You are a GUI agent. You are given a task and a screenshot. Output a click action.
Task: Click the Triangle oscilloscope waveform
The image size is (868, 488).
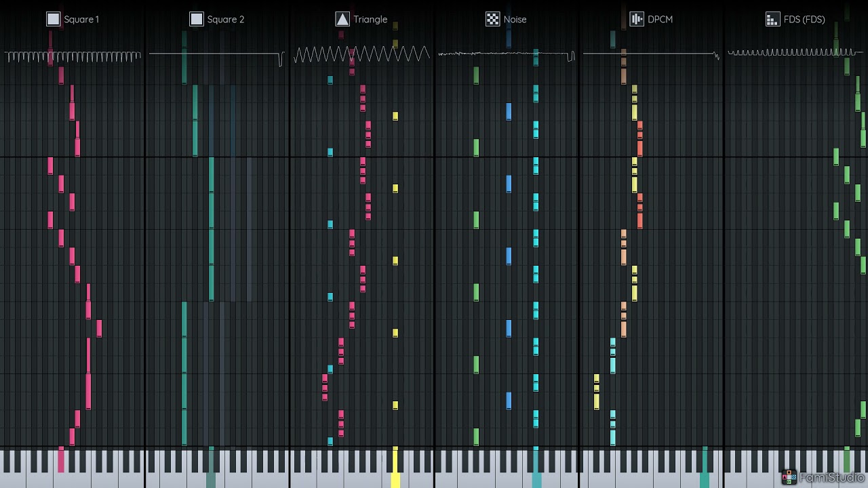(x=361, y=54)
